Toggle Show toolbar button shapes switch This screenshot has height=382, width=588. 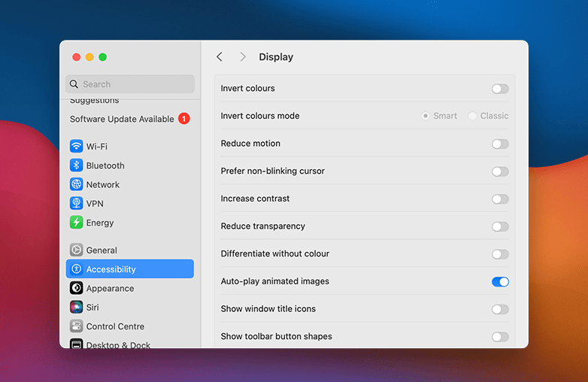pos(500,337)
